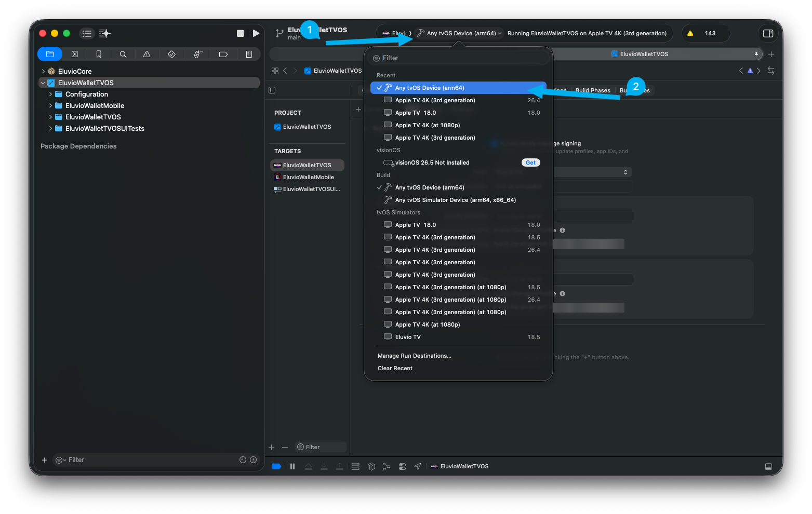Viewport: 812px width, 514px height.
Task: Go forward in editor history
Action: pos(295,71)
